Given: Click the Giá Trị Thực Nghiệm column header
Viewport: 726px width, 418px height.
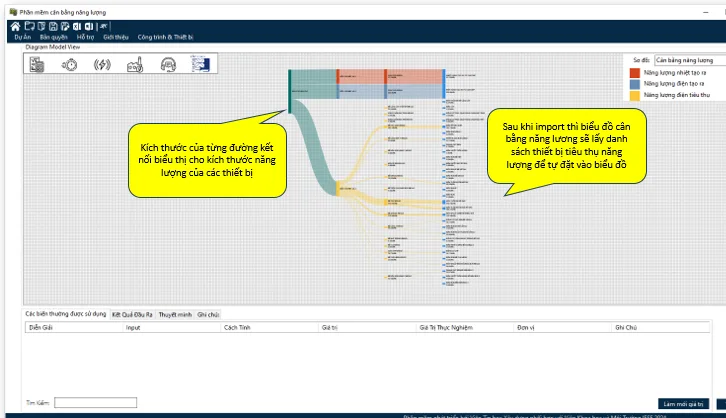Looking at the screenshot, I should 464,327.
